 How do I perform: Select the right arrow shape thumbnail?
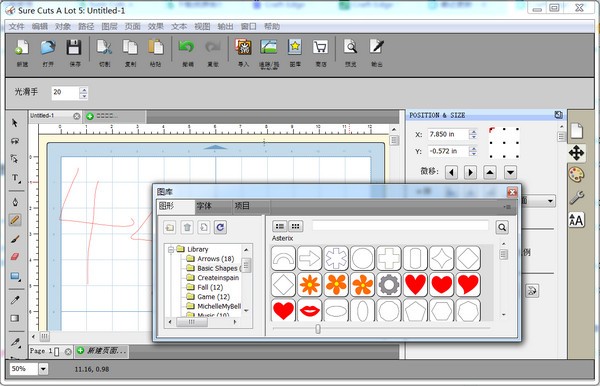point(310,258)
